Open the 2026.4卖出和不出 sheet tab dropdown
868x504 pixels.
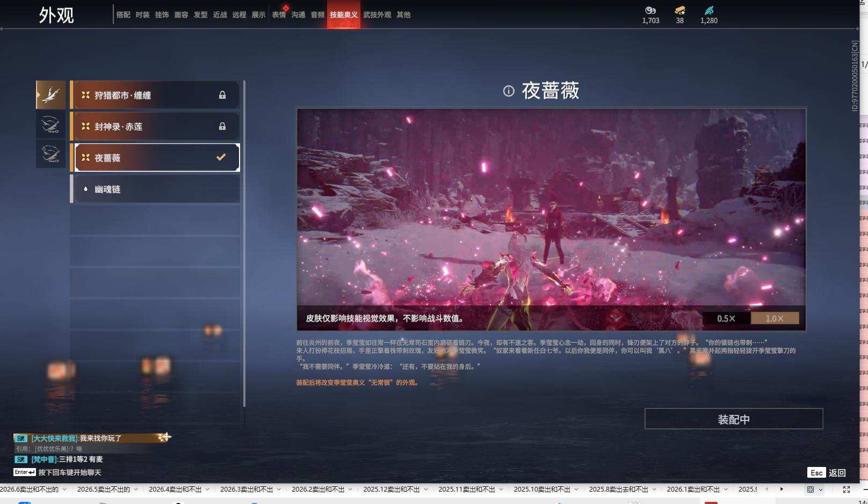207,490
